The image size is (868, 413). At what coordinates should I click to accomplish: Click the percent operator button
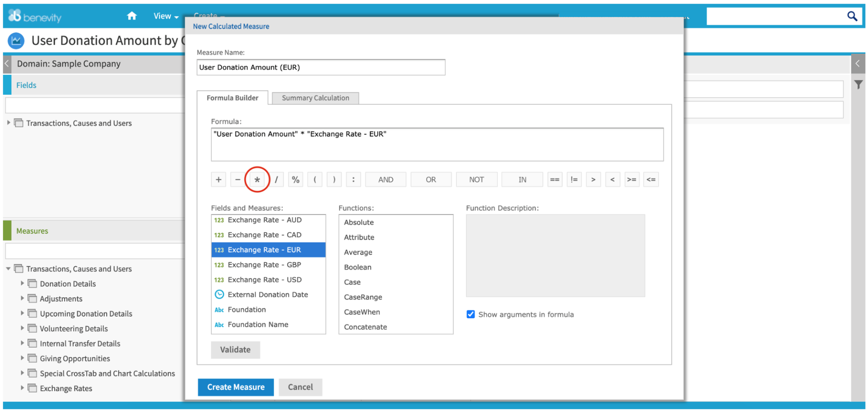(x=295, y=179)
